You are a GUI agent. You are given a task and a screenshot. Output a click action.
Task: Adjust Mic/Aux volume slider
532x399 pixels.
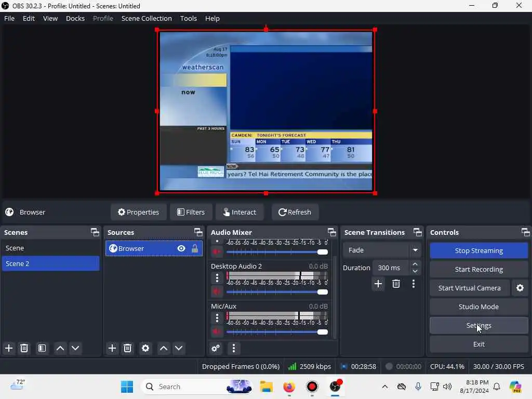[x=277, y=332]
